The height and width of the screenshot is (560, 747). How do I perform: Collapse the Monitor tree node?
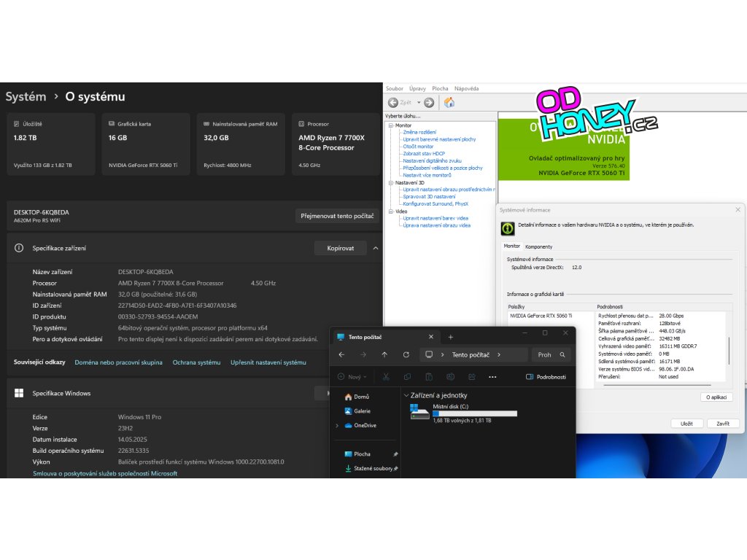pos(391,125)
